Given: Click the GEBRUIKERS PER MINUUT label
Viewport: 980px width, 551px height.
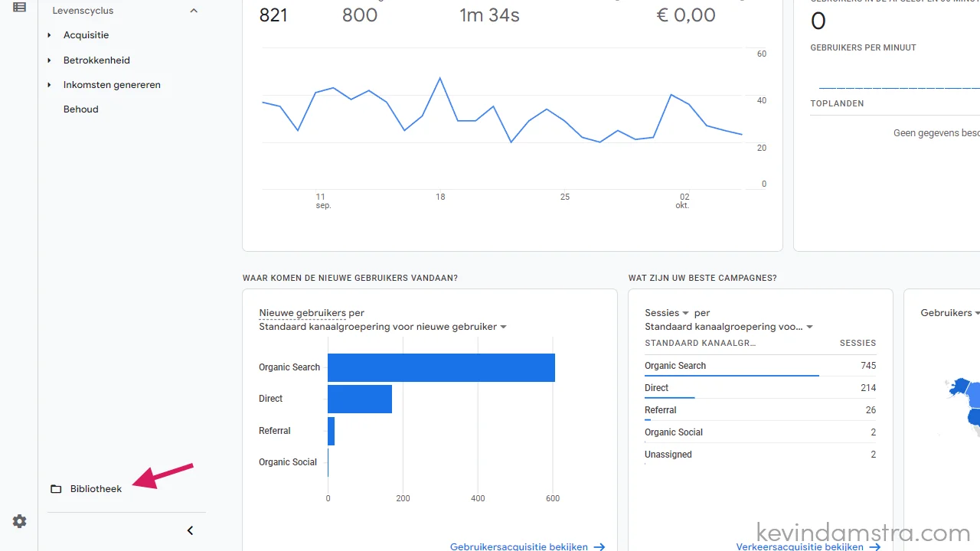Looking at the screenshot, I should [x=863, y=47].
